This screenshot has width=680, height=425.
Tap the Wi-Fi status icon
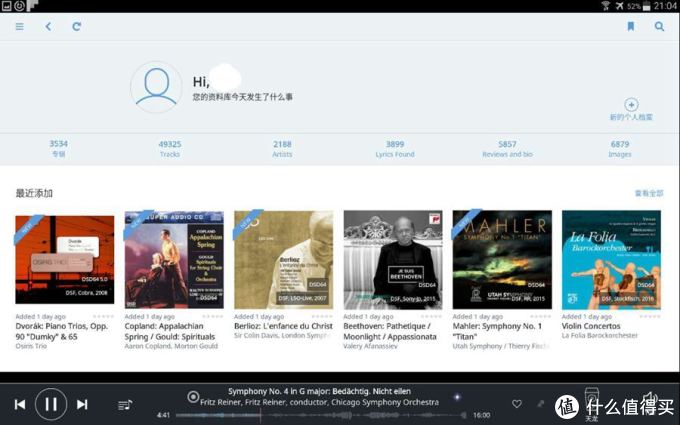605,6
